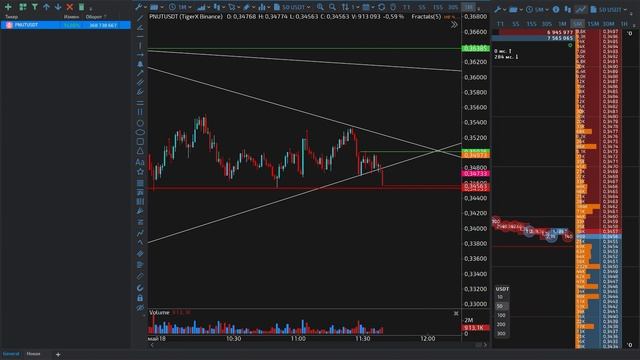Open the order book 5M clock dropdown

click(537, 9)
